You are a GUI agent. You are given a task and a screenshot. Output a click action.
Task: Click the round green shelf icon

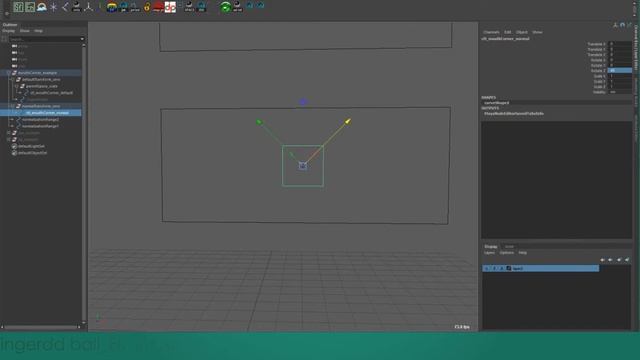(x=225, y=7)
